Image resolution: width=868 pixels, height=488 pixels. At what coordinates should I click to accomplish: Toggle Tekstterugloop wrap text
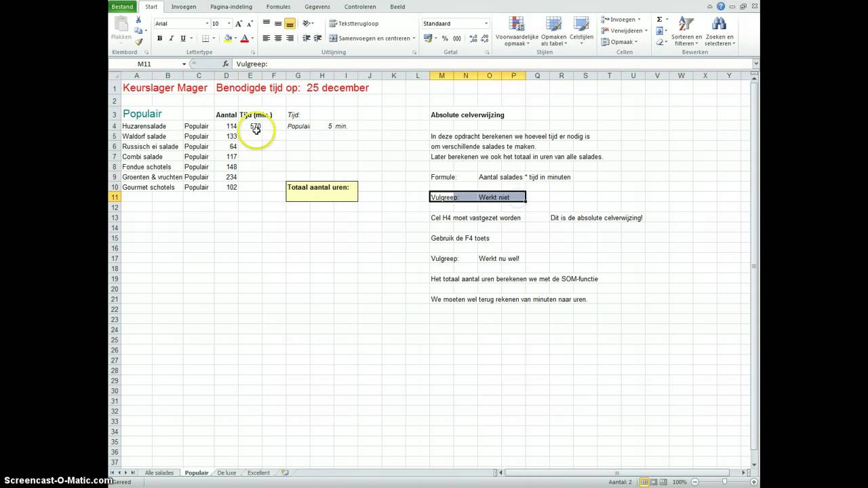pyautogui.click(x=354, y=24)
